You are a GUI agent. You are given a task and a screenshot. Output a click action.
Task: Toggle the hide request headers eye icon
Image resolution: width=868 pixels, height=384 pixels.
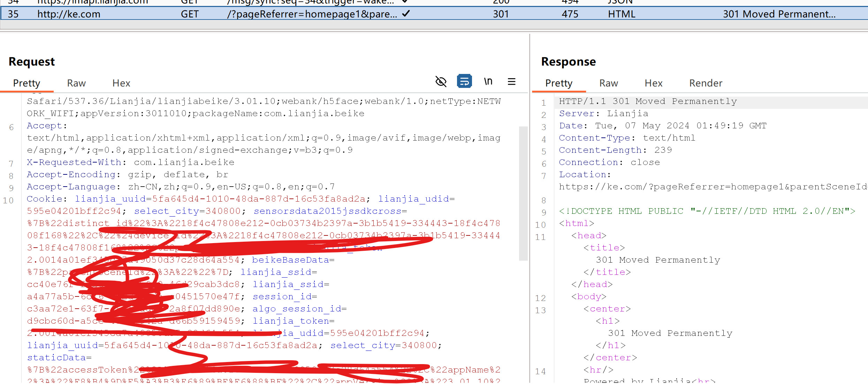(x=441, y=82)
